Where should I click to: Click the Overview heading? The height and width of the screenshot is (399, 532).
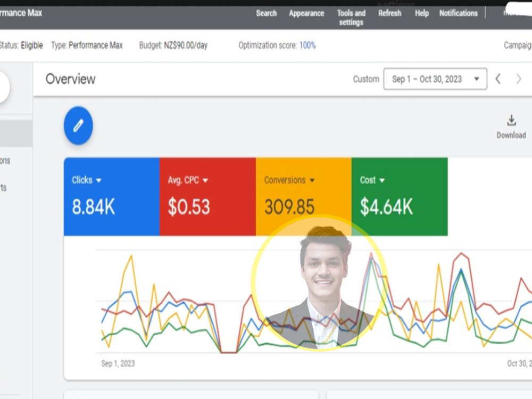71,79
